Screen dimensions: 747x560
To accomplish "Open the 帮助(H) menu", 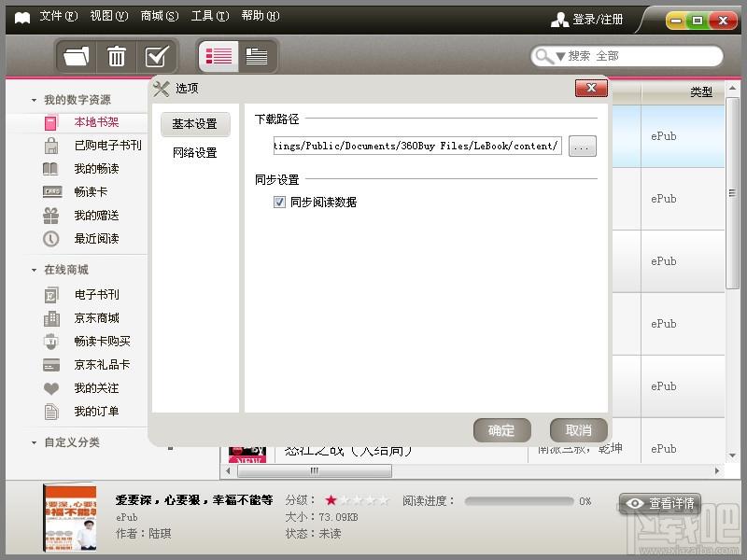I will tap(261, 16).
